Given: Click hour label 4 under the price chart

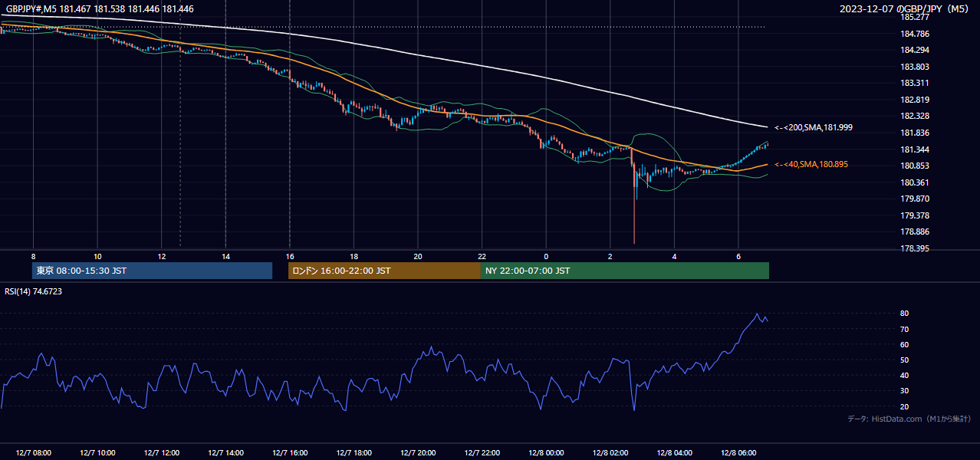Looking at the screenshot, I should pos(674,256).
